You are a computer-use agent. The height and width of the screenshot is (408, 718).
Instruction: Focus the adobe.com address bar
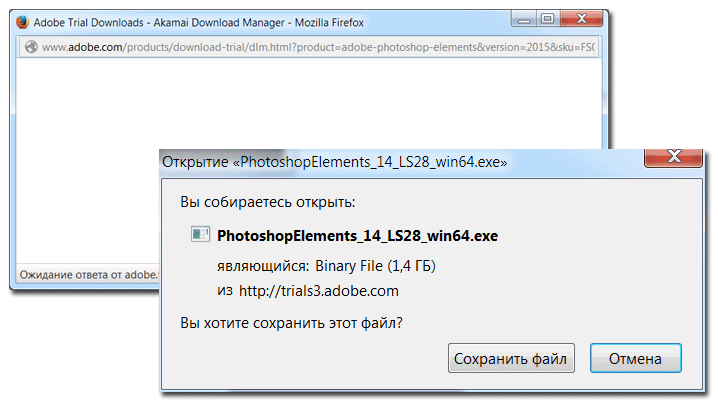(309, 47)
